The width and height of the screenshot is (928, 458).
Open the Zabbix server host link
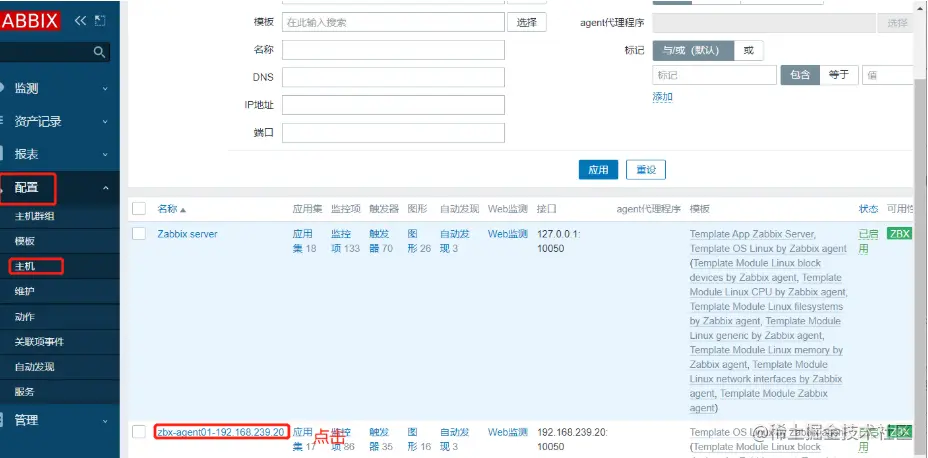(187, 234)
